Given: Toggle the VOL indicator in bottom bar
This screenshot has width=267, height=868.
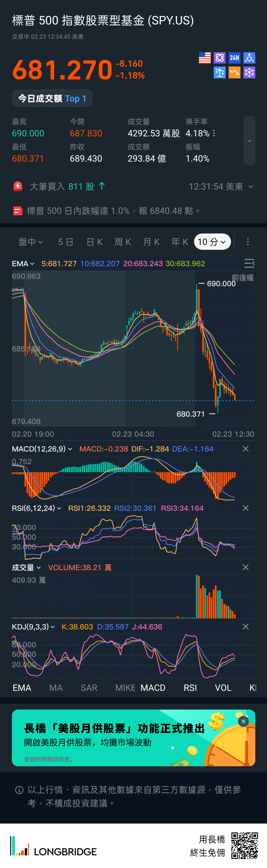Looking at the screenshot, I should coord(223,688).
